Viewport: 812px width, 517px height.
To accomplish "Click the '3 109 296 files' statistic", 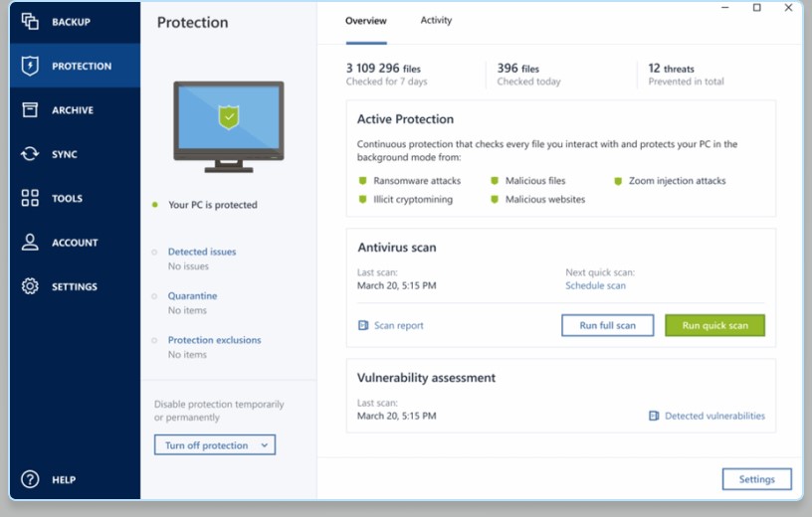I will [x=383, y=69].
